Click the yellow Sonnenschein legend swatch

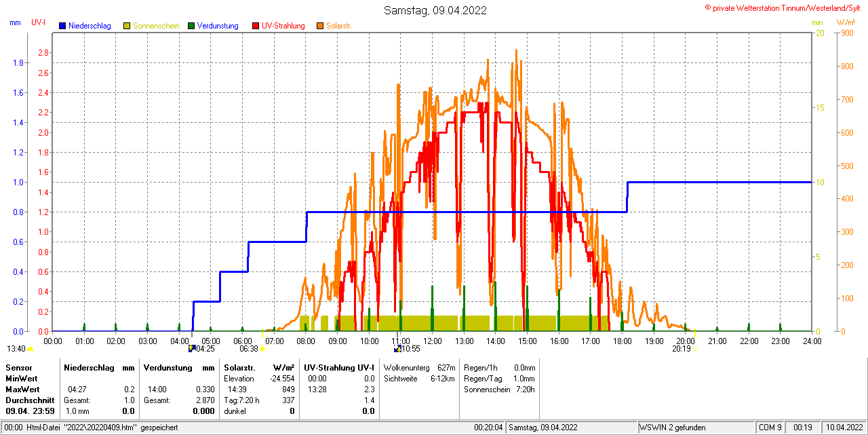click(x=127, y=26)
